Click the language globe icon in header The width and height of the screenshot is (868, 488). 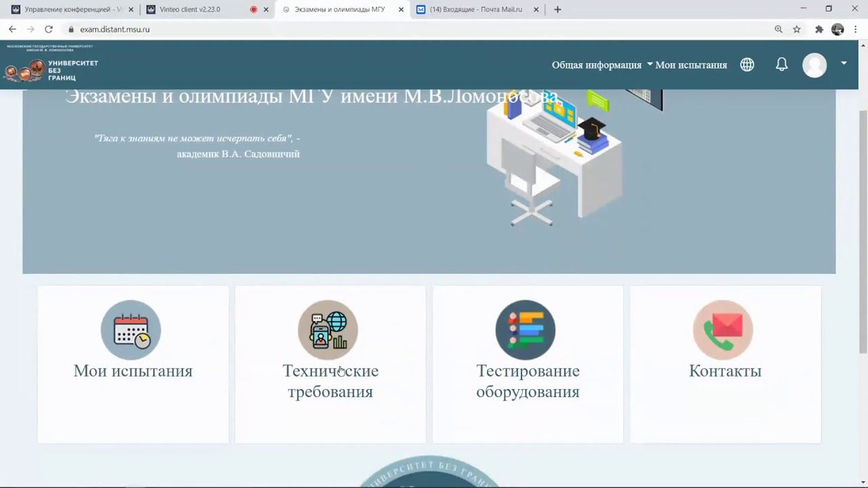click(747, 64)
